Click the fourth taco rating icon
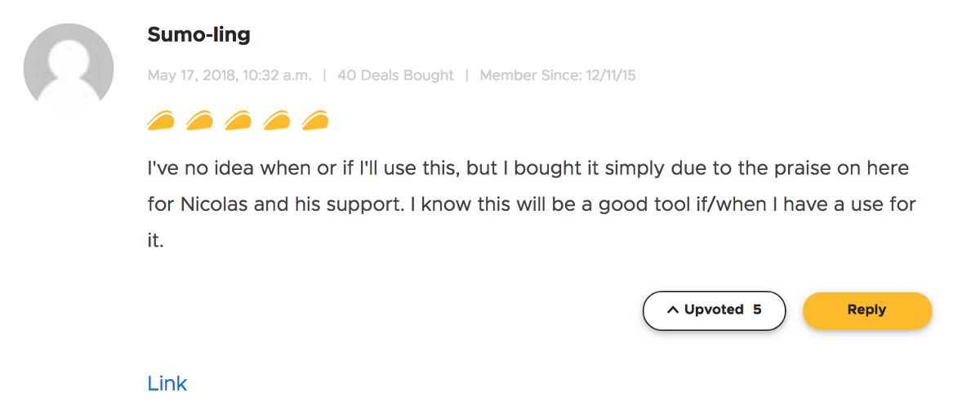 (276, 122)
